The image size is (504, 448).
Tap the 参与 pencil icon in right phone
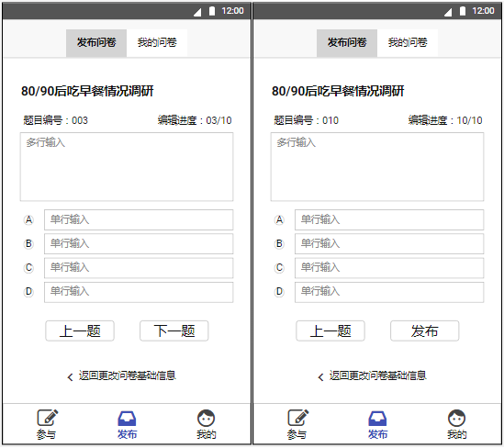click(298, 418)
